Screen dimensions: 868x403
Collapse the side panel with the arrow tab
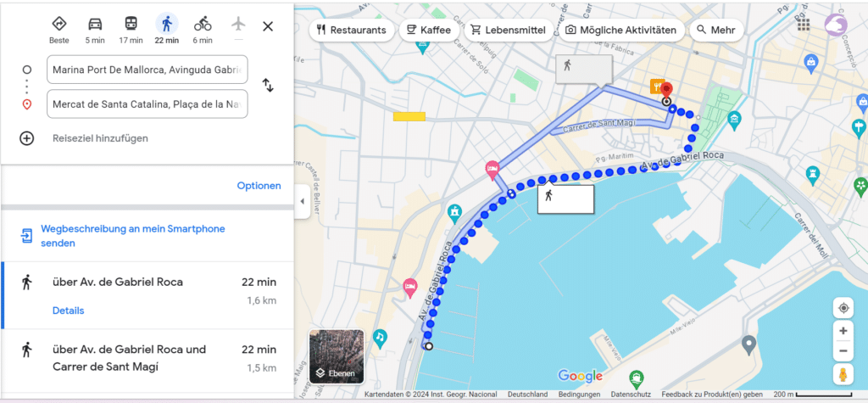[x=302, y=201]
